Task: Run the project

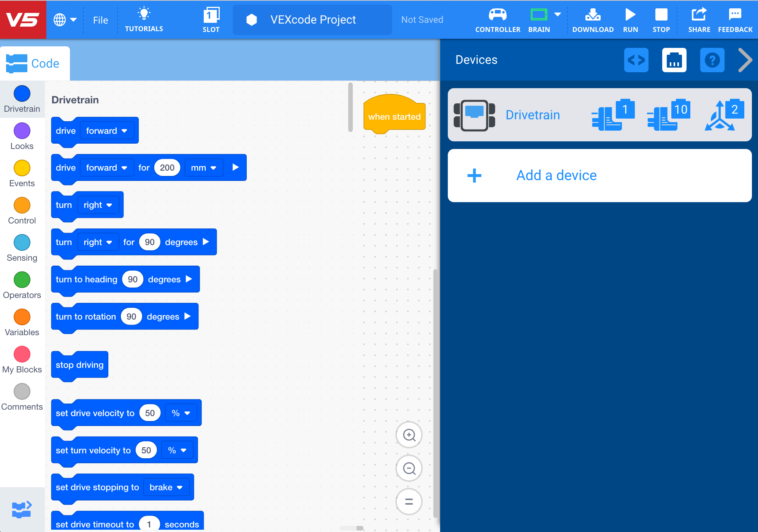Action: 630,19
